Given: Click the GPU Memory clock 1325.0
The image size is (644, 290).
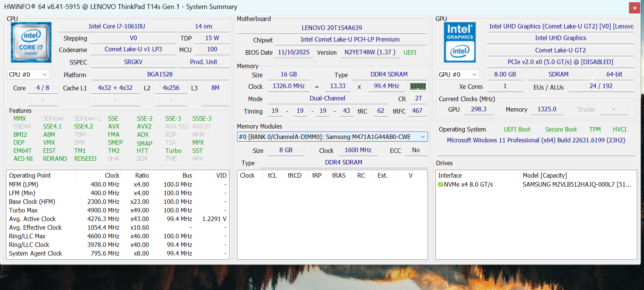Looking at the screenshot, I should tap(547, 109).
